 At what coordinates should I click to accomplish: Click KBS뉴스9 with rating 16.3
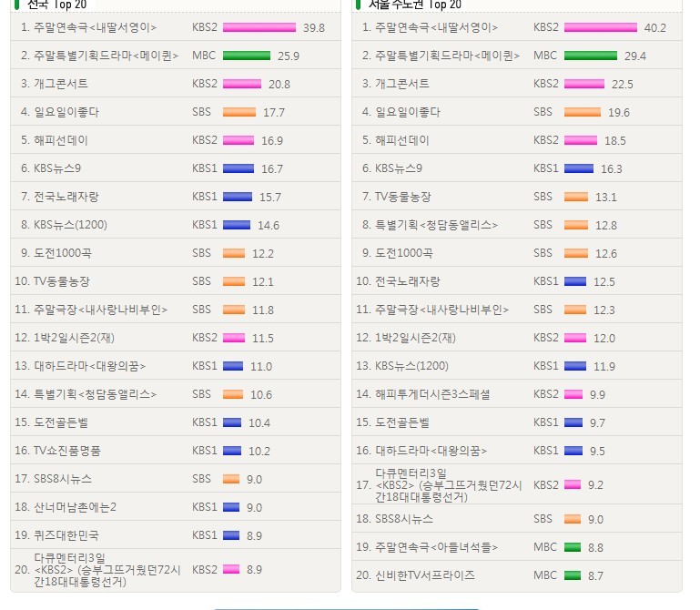(x=398, y=168)
